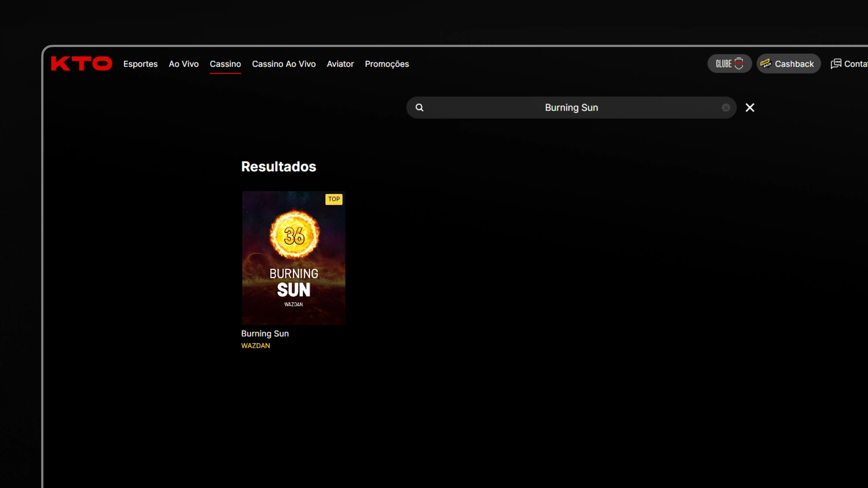Open the Burning Sun game thumbnail
868x488 pixels.
(x=293, y=258)
